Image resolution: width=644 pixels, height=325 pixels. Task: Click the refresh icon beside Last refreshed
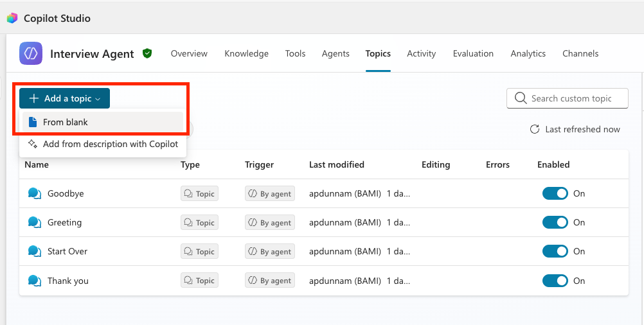[x=534, y=129]
